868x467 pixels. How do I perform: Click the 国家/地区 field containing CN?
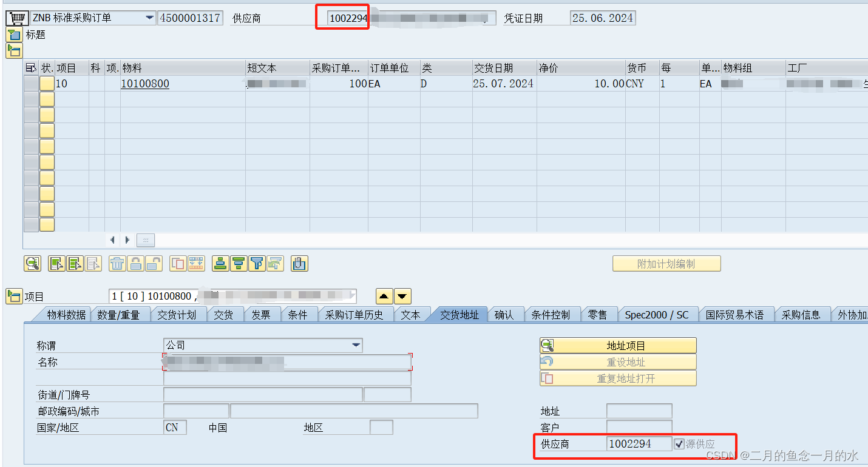click(175, 428)
